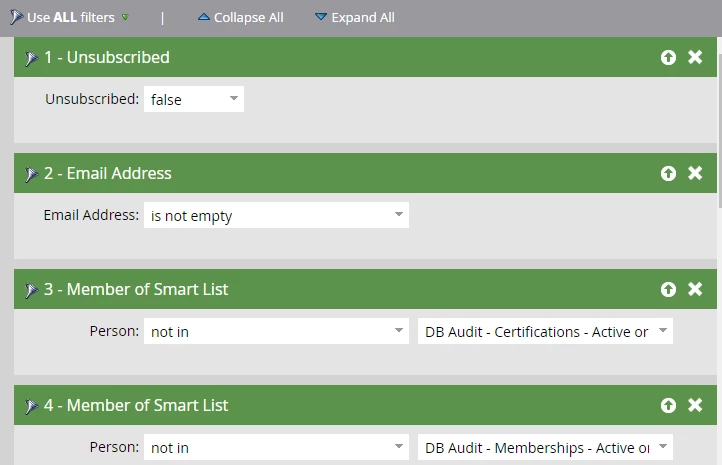The height and width of the screenshot is (465, 722).
Task: Open the Use ALL filters logic dropdown
Action: [x=125, y=17]
